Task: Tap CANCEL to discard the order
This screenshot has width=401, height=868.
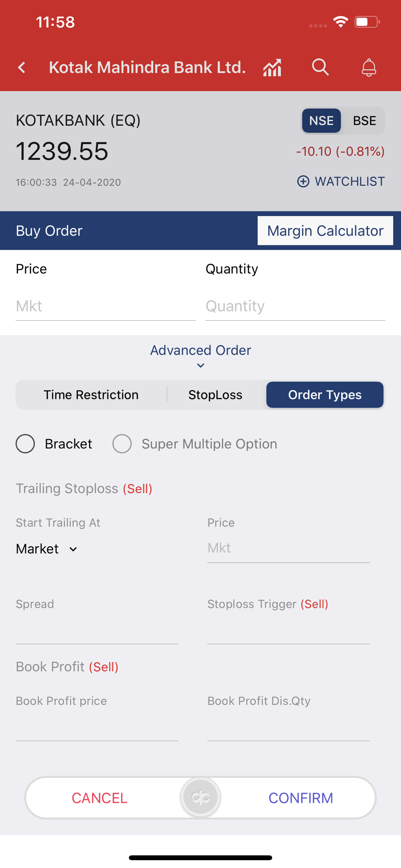Action: 99,798
